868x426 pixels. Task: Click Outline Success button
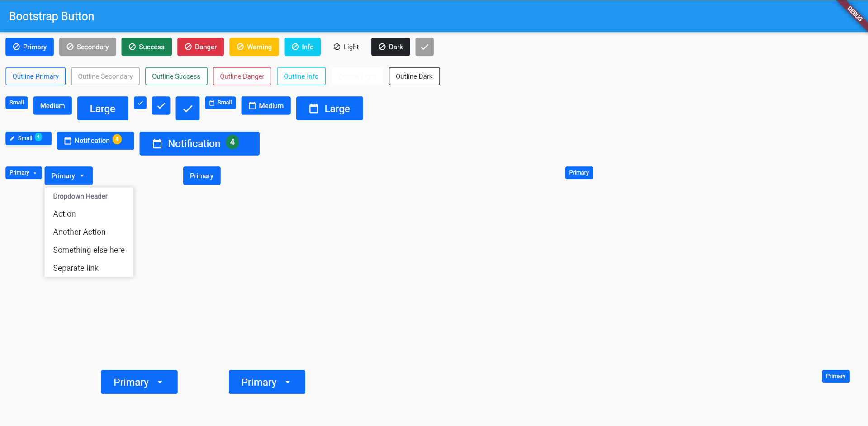176,76
